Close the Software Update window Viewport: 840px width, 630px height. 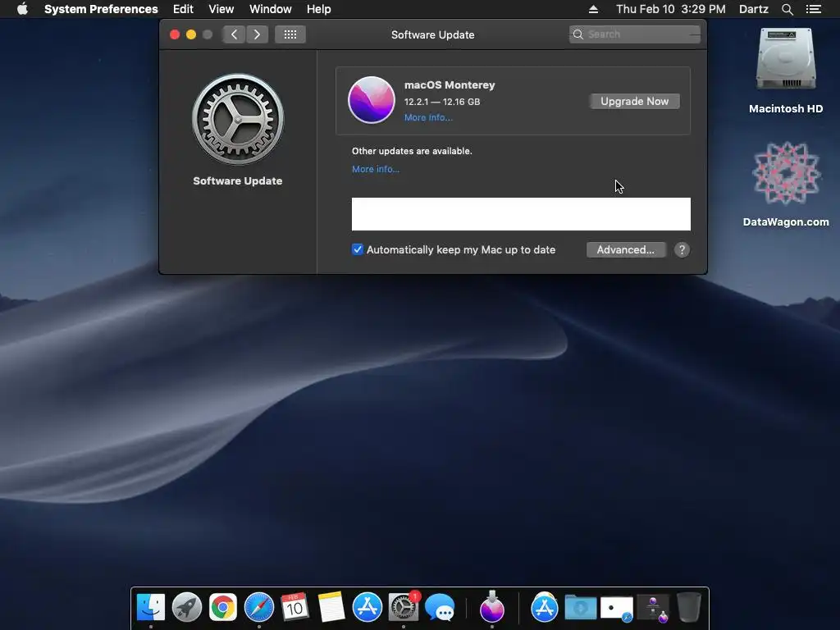click(x=175, y=34)
